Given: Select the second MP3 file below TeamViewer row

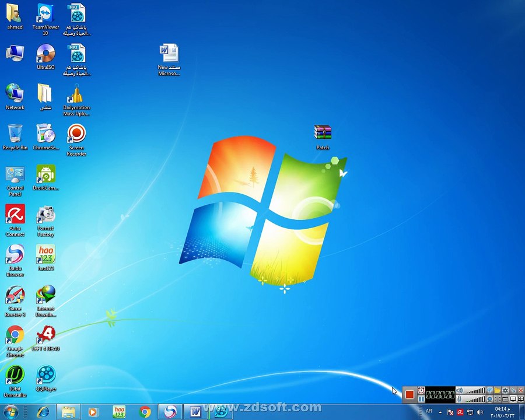Looking at the screenshot, I should pos(76,60).
